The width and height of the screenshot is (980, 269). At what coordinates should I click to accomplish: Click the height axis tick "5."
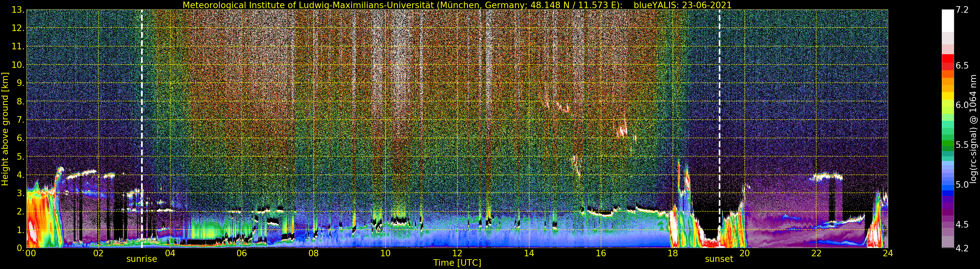click(21, 156)
